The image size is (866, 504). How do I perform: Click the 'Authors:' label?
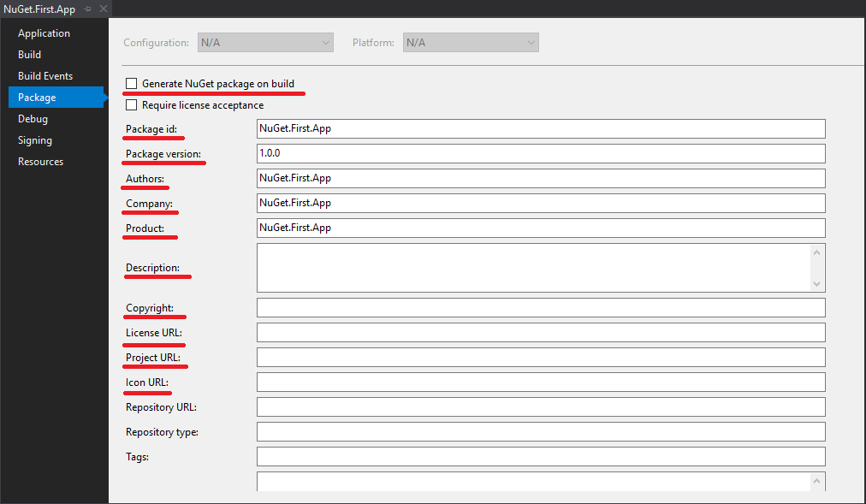[145, 179]
